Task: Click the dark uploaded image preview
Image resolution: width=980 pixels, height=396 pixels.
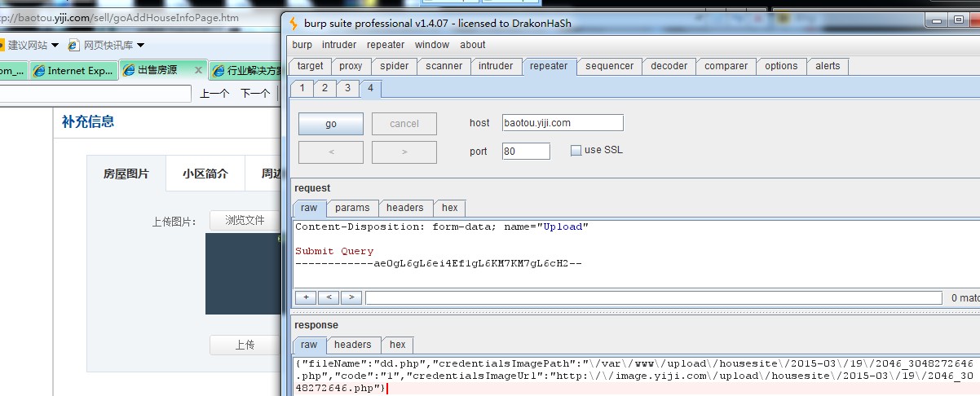Action: tap(242, 274)
